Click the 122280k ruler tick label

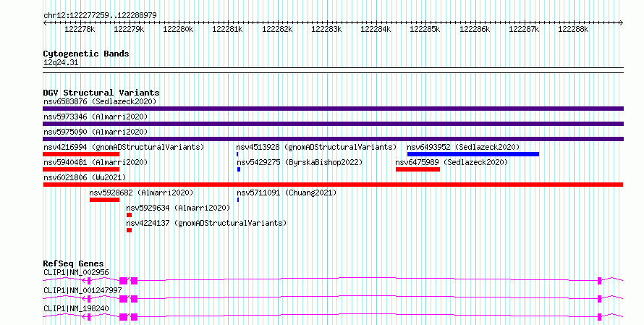tap(178, 29)
